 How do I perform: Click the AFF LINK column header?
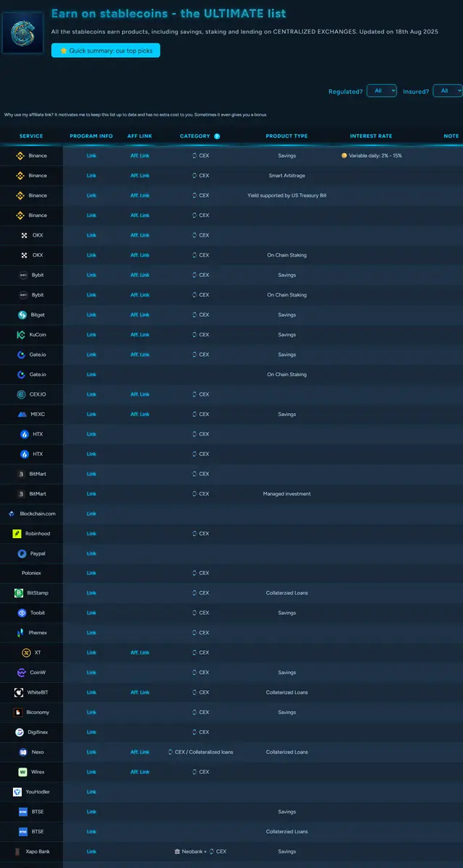[140, 136]
